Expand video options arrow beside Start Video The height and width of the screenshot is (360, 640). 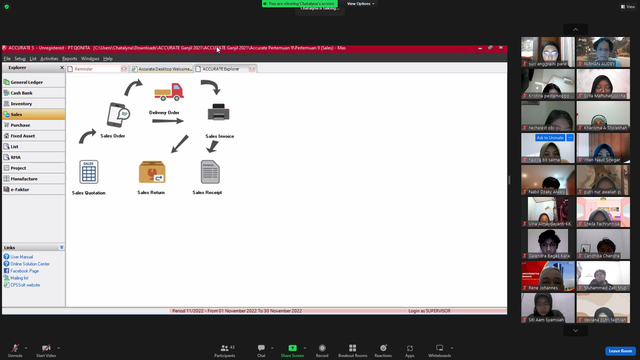[x=58, y=348]
